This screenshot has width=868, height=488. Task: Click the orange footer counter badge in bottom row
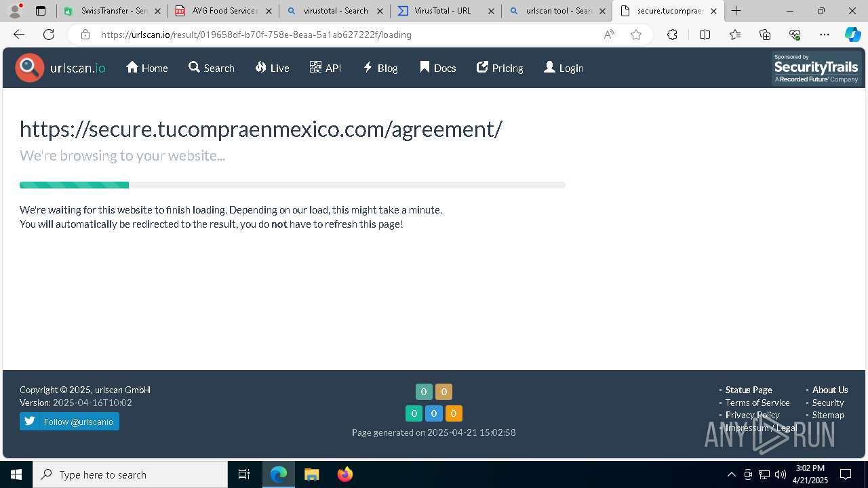click(x=454, y=413)
